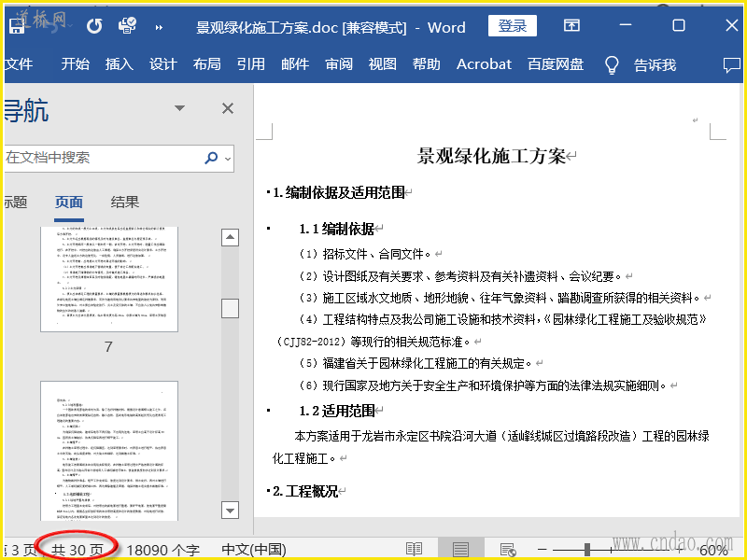Maximize the Word window
The image size is (747, 560).
tap(679, 25)
